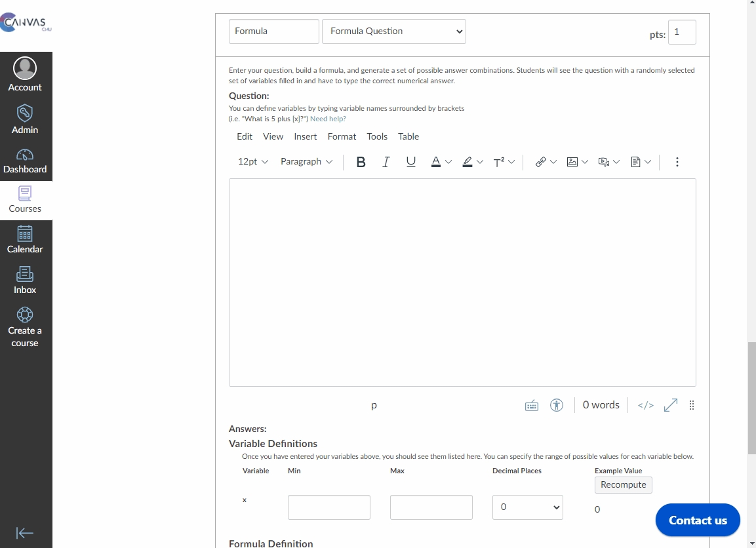Open the Need help? link

pos(328,119)
